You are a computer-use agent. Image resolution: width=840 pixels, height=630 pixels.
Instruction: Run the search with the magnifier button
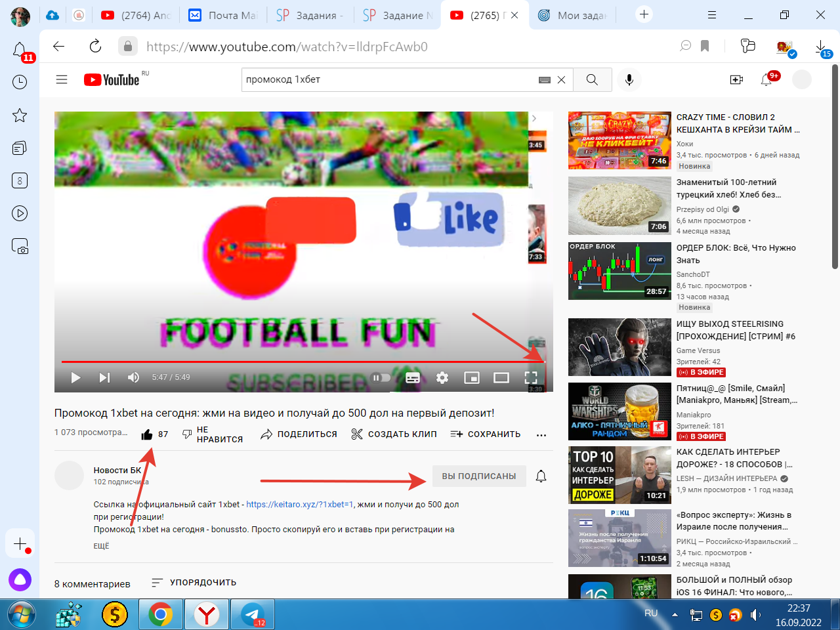click(592, 79)
